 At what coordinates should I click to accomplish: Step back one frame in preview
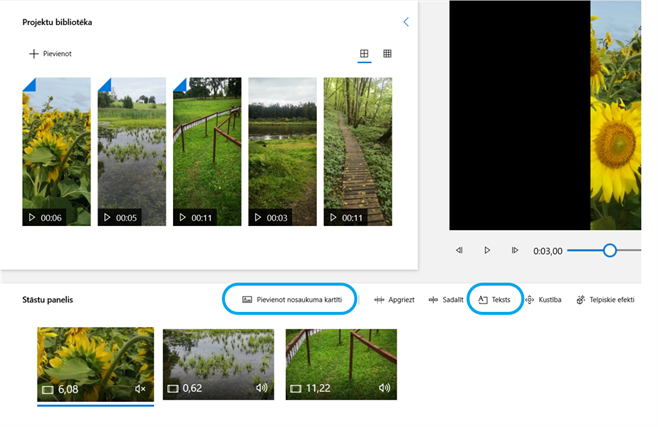click(x=459, y=250)
